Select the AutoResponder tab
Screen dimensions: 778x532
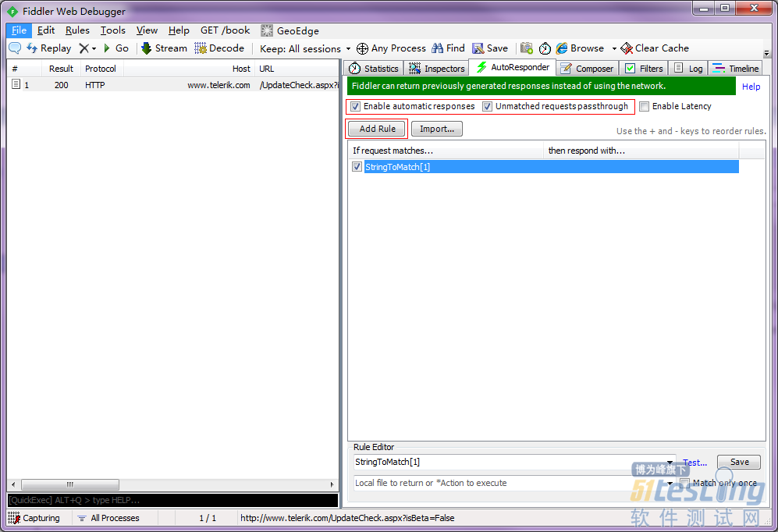click(x=513, y=67)
